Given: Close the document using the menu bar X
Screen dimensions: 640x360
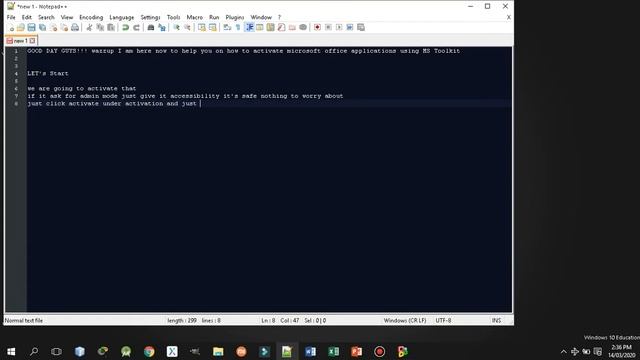Looking at the screenshot, I should (x=509, y=17).
